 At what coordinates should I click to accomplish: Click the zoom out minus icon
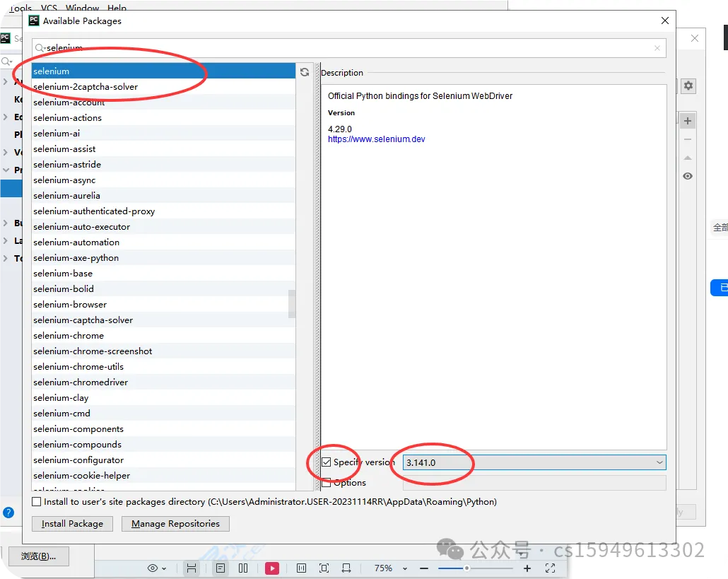tap(424, 568)
